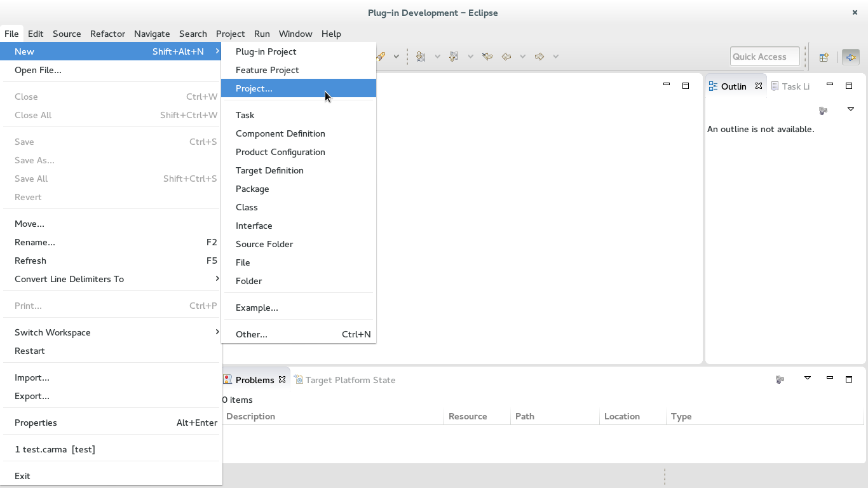Minimize the Problems view
Screen dimensions: 868x488
click(829, 378)
